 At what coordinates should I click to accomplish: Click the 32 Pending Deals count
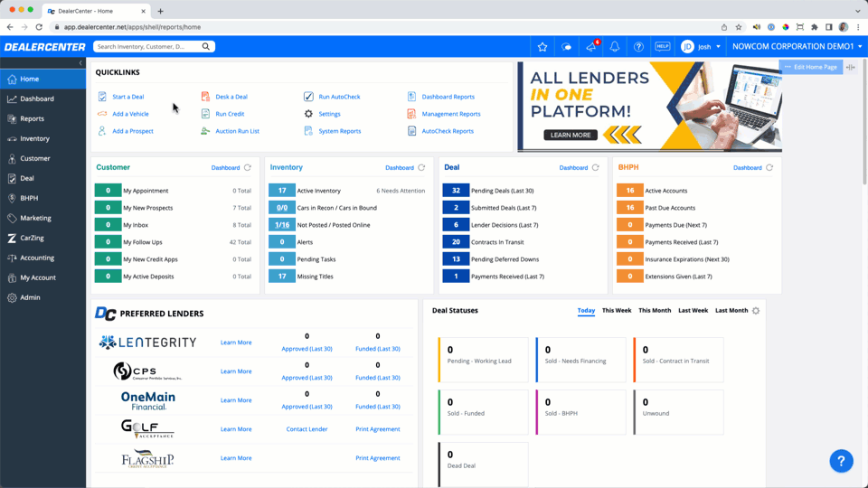[456, 191]
